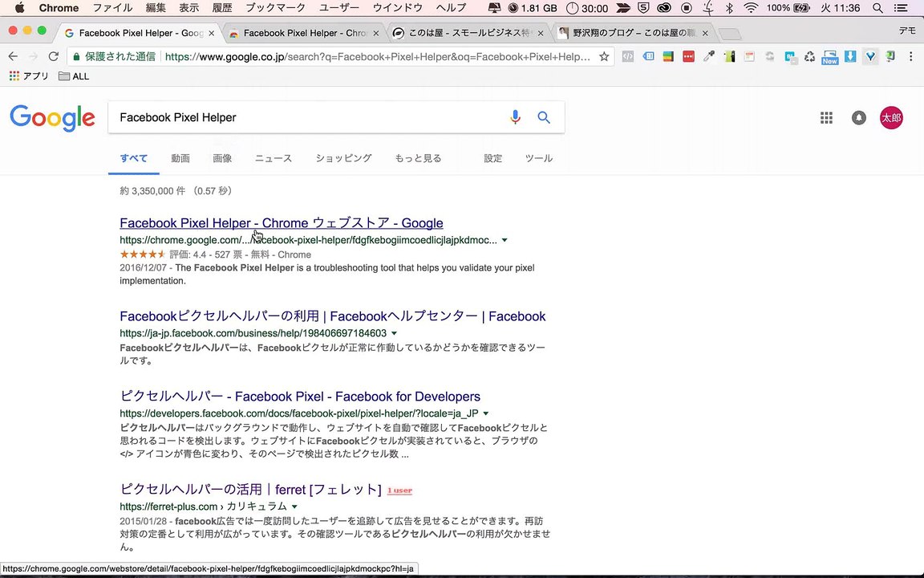This screenshot has height=578, width=924.
Task: Click the blue tag extension icon
Action: 648,57
